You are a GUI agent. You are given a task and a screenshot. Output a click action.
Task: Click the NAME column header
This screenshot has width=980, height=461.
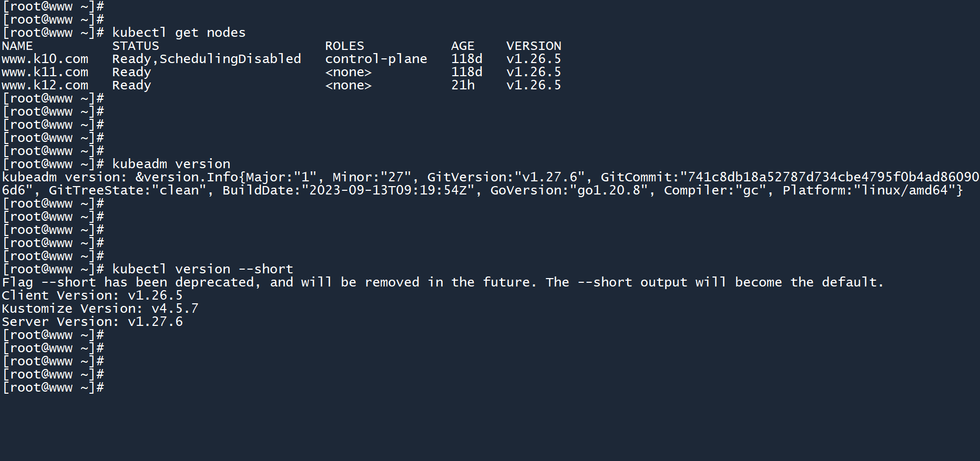tap(17, 46)
